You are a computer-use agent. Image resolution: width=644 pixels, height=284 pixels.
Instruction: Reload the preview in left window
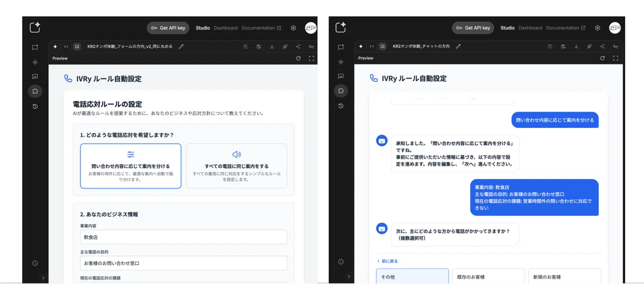tap(298, 59)
